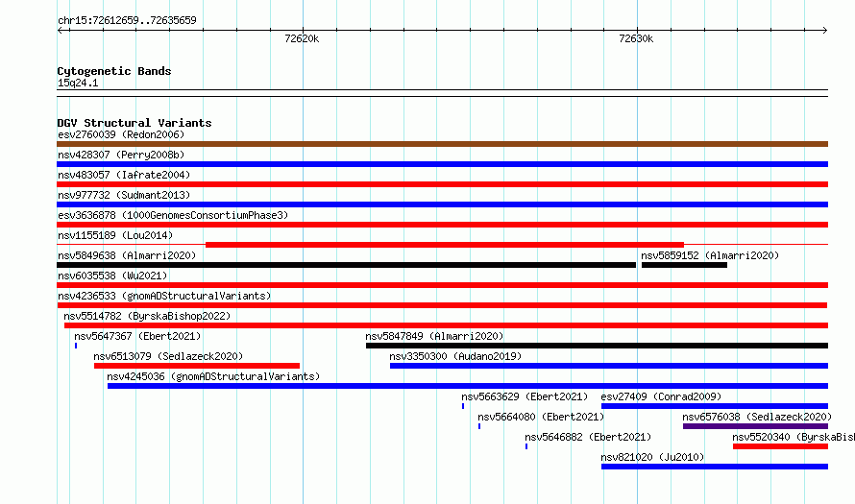Select the nsv5647367 (Ebert2021) label
This screenshot has height=504, width=855.
(137, 336)
